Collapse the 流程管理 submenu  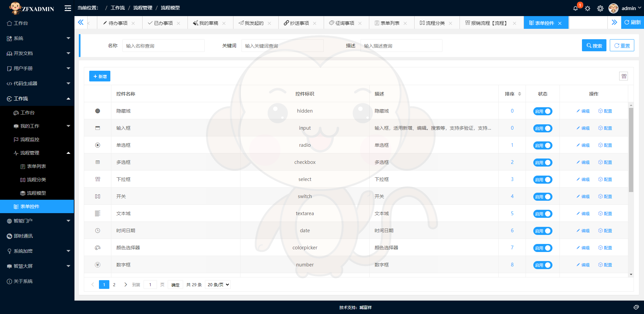click(37, 153)
